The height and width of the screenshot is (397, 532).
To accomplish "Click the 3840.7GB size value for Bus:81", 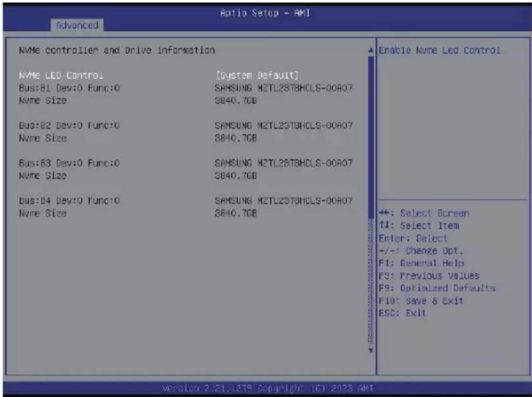I will [236, 101].
